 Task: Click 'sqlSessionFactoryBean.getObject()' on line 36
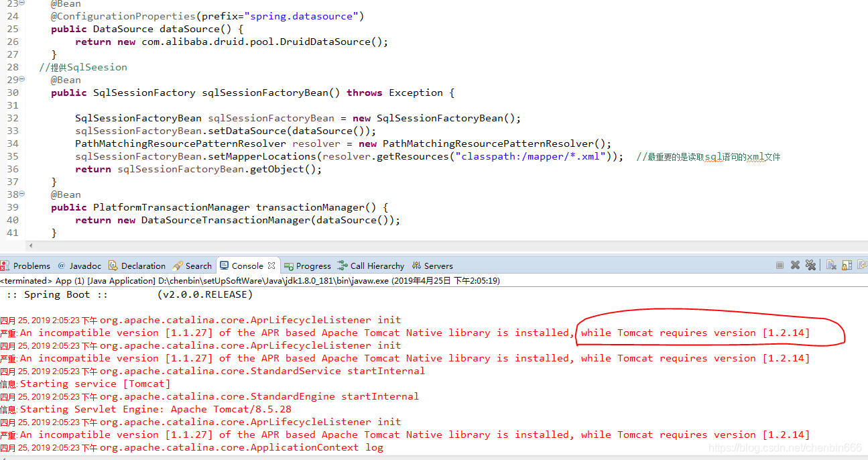pyautogui.click(x=216, y=169)
